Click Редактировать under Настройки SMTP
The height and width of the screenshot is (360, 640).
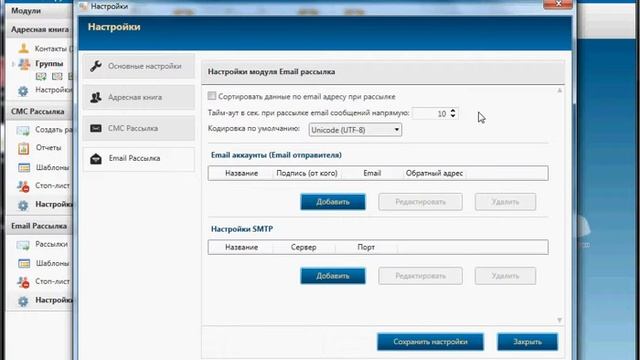(x=420, y=276)
